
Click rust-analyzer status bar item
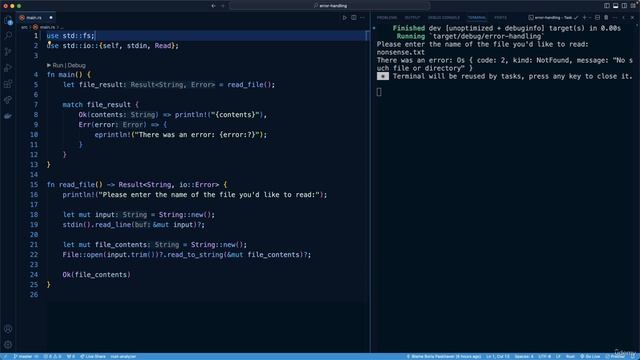(x=123, y=356)
